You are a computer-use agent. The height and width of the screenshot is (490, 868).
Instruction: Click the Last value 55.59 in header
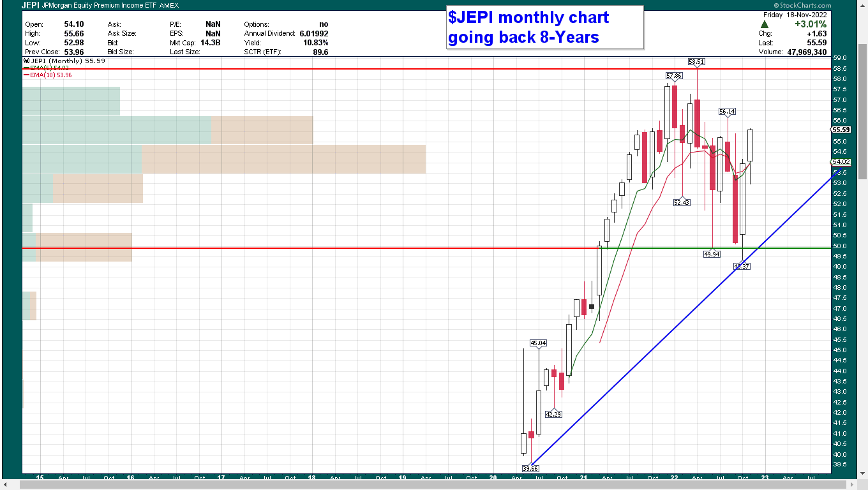[817, 43]
